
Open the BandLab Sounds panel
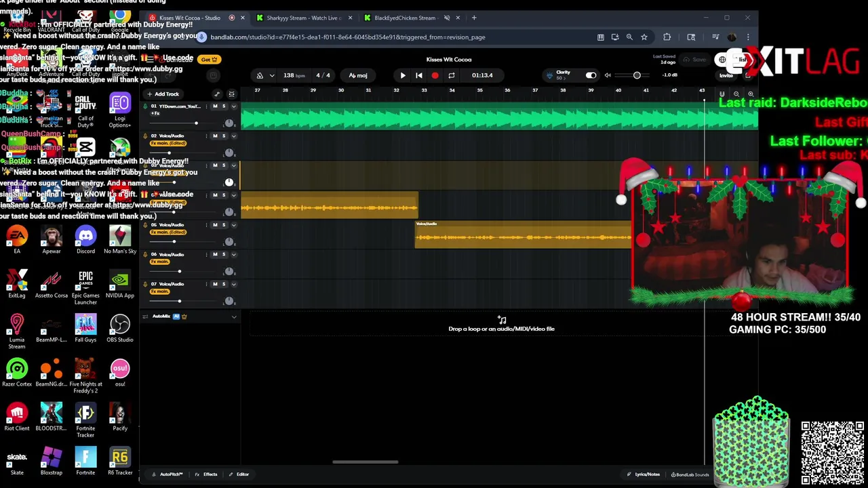tap(690, 474)
